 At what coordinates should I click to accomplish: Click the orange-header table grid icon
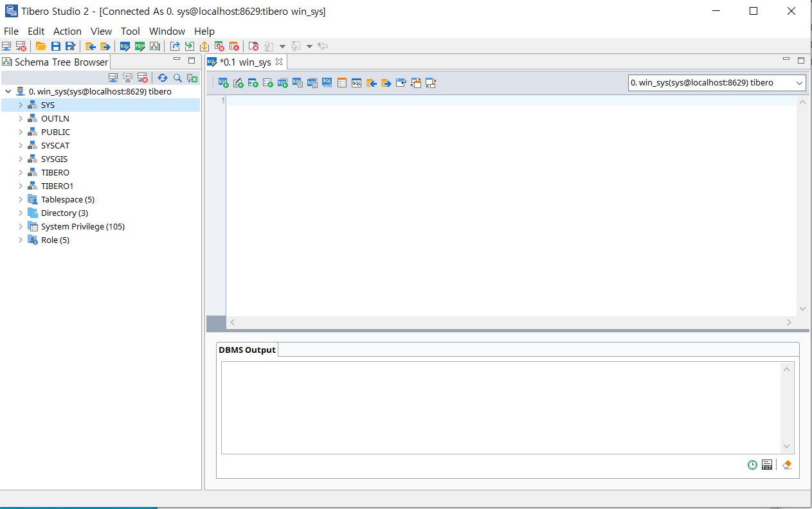pyautogui.click(x=342, y=83)
